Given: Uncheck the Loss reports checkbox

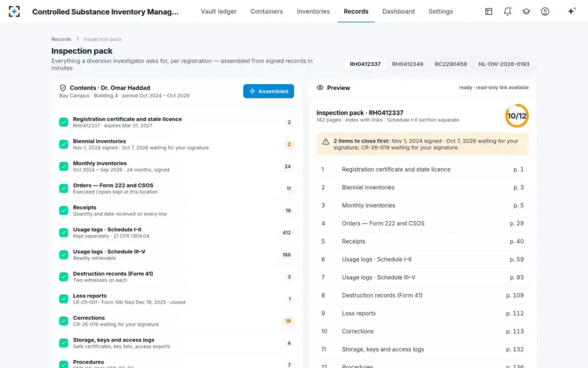Looking at the screenshot, I should 64,299.
